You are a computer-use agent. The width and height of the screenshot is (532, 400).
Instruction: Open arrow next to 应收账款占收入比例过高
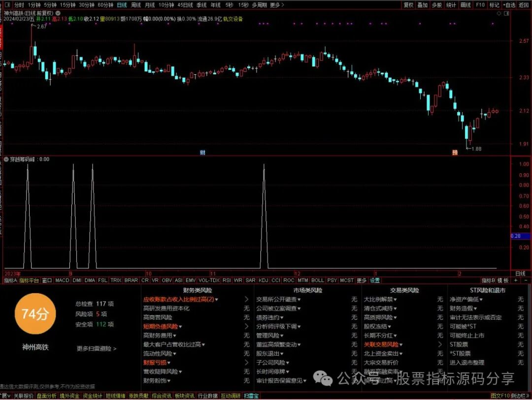[x=247, y=299]
